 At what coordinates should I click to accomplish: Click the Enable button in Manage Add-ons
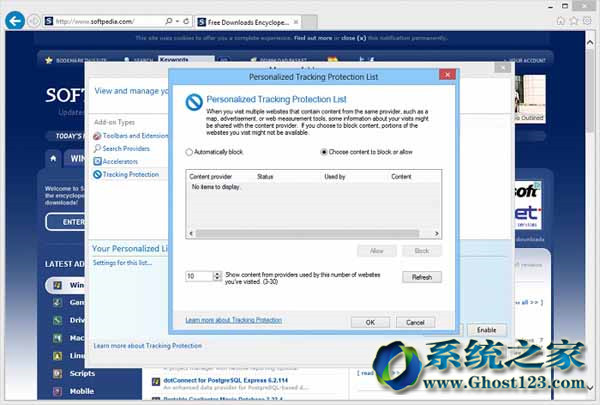486,330
